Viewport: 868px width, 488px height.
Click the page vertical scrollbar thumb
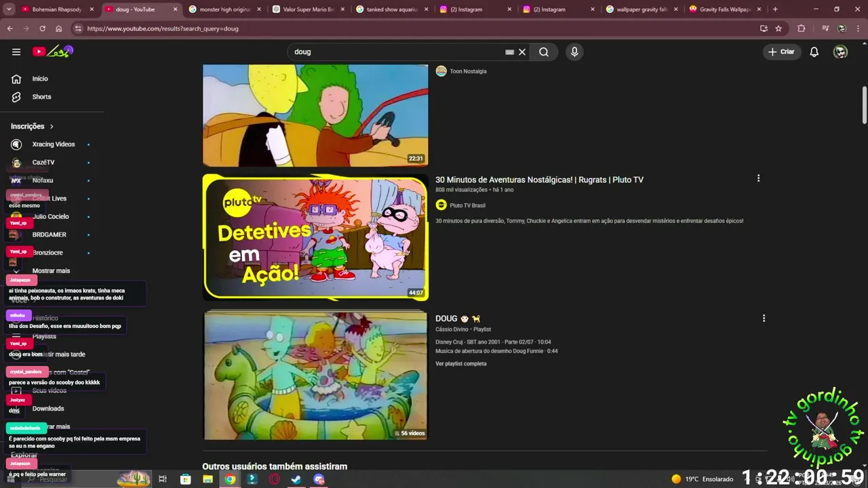pyautogui.click(x=865, y=106)
